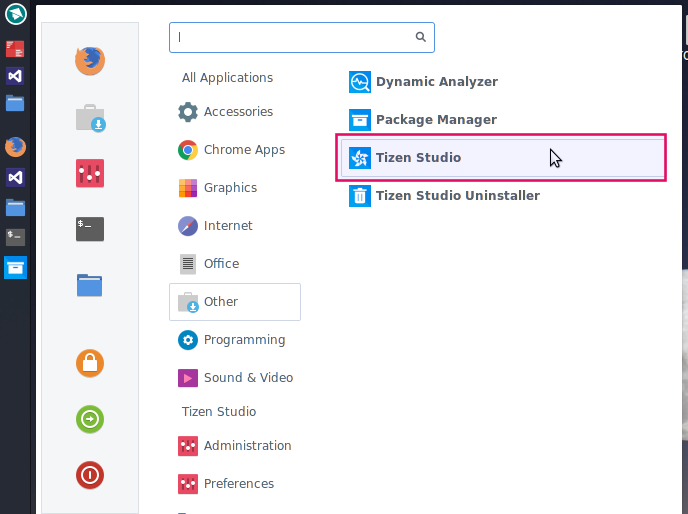The width and height of the screenshot is (688, 514).
Task: Open the small terminal icon in panel
Action: coord(15,237)
